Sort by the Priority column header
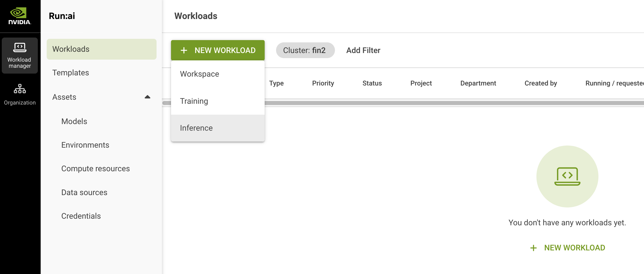 coord(323,83)
